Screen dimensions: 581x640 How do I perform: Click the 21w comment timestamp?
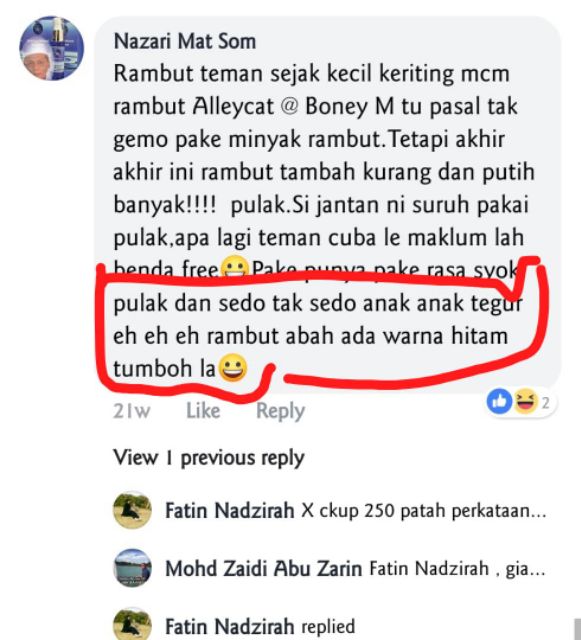(x=131, y=411)
